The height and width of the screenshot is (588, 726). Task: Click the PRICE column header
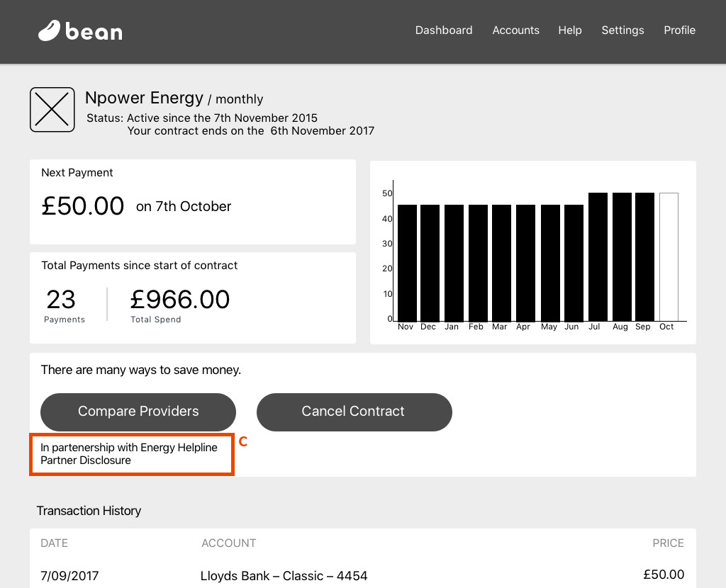[x=668, y=543]
